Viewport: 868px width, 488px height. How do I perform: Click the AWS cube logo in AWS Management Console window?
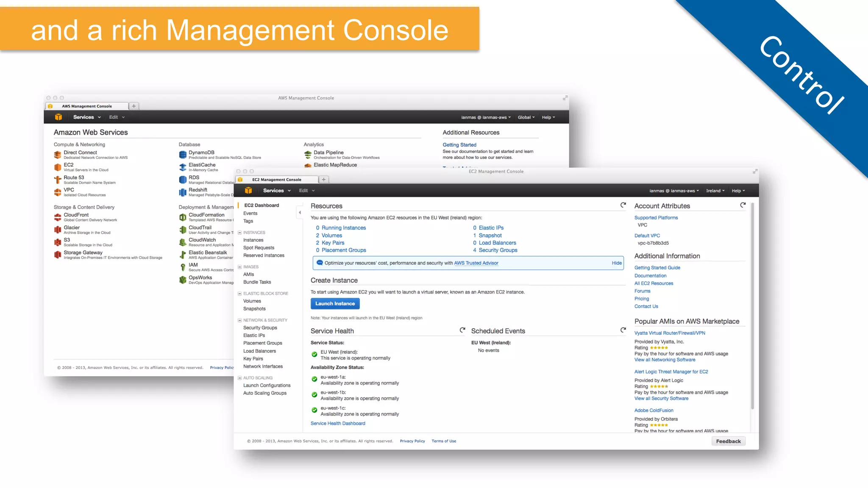58,117
